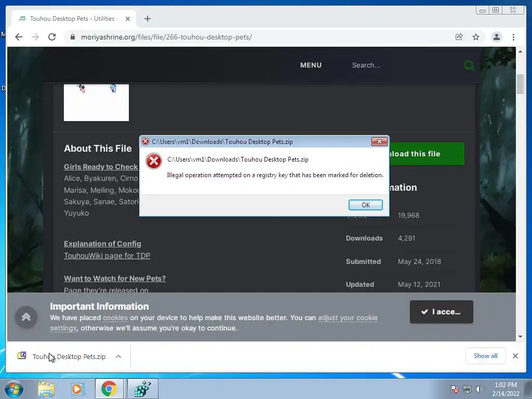This screenshot has height=399, width=532.
Task: Click the screenshot thumbnail of pets
Action: [x=96, y=102]
